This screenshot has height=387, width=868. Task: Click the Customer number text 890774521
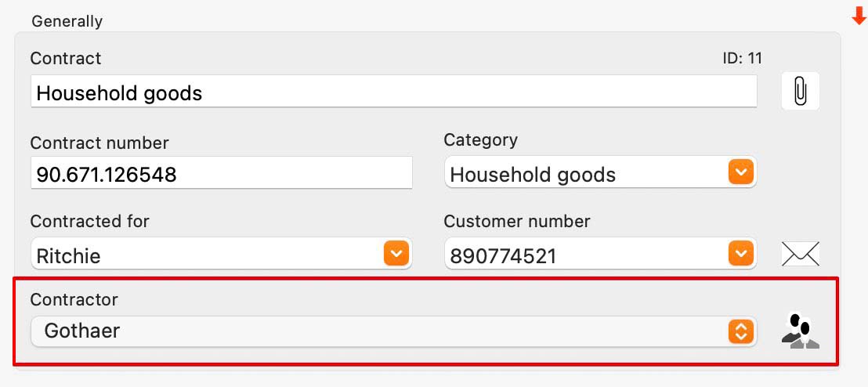503,256
